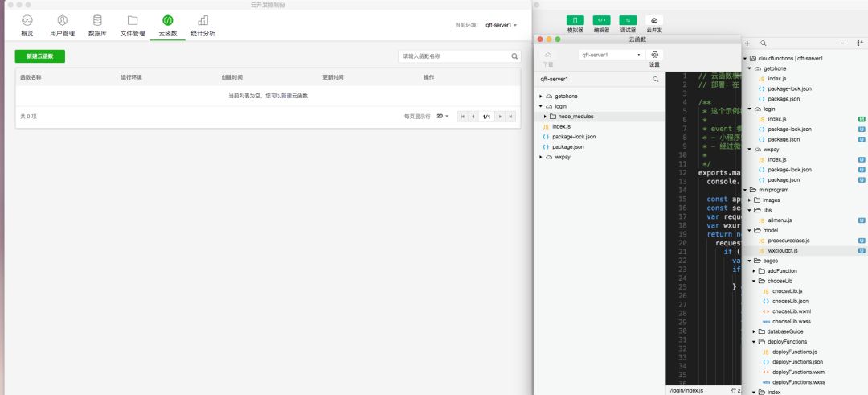Switch to the 文件管理 file management tab
Viewport: 868px width, 395px height.
click(x=133, y=26)
